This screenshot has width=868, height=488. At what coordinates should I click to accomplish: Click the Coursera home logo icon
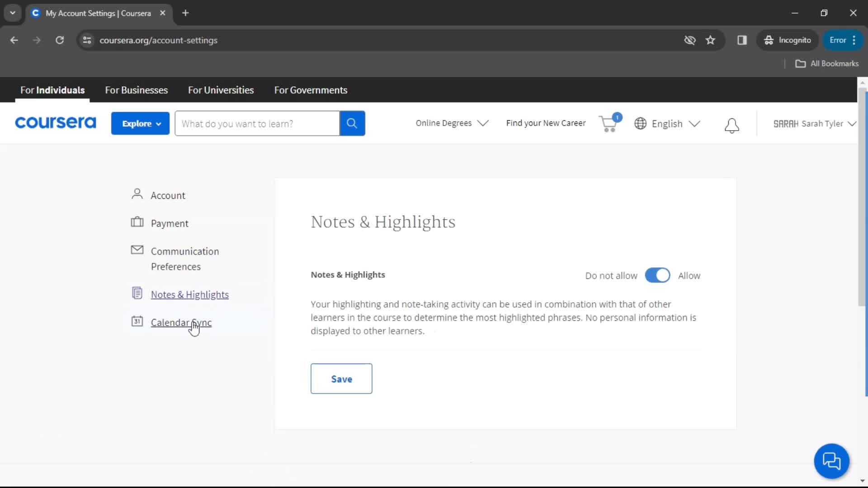click(56, 123)
